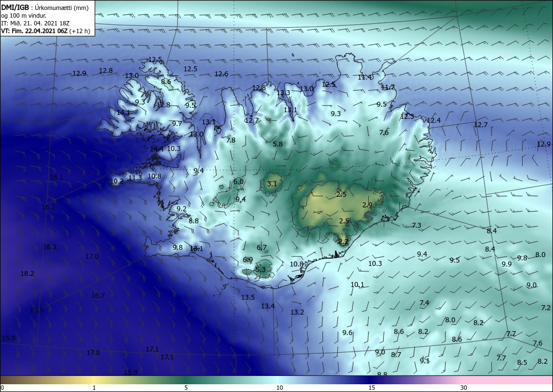Click the 14.1 value label
Screen dimensions: 553x392
coord(123,113)
